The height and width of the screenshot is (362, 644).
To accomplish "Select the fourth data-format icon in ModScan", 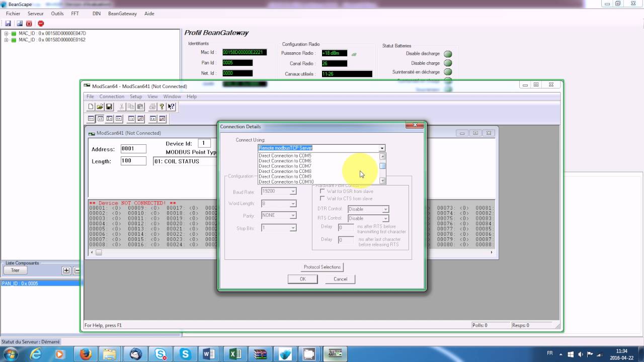I will click(118, 119).
